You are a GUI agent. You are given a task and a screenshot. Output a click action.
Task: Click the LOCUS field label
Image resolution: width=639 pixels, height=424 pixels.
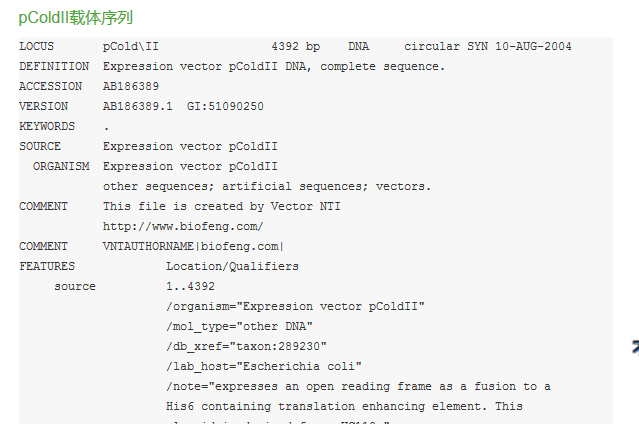[x=36, y=46]
